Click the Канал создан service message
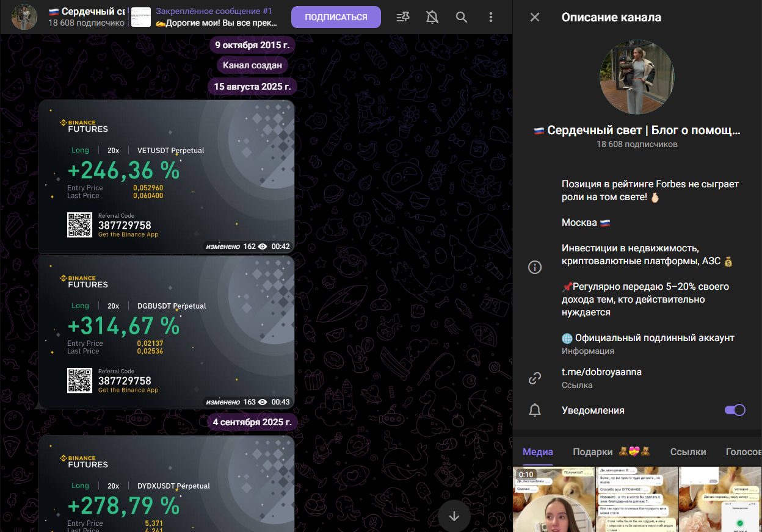762x532 pixels. click(252, 65)
